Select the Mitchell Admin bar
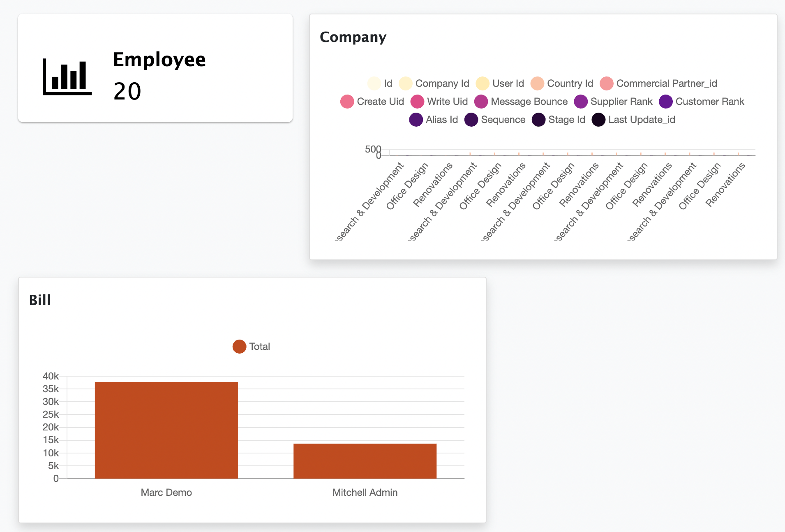 [x=365, y=461]
